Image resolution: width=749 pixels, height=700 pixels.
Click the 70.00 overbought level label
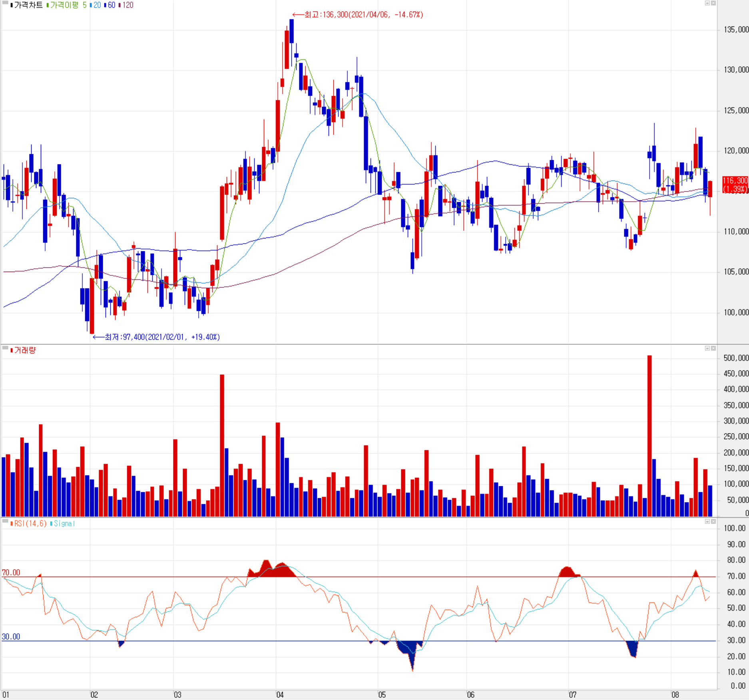11,573
